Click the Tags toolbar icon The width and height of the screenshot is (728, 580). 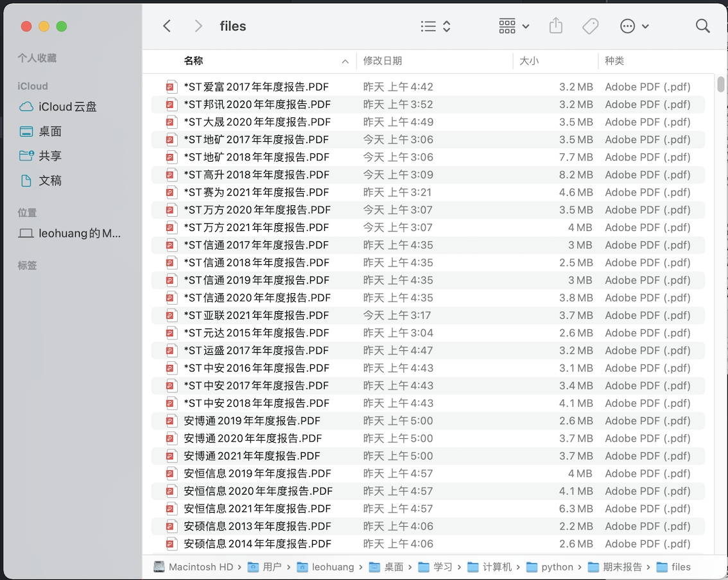(590, 26)
